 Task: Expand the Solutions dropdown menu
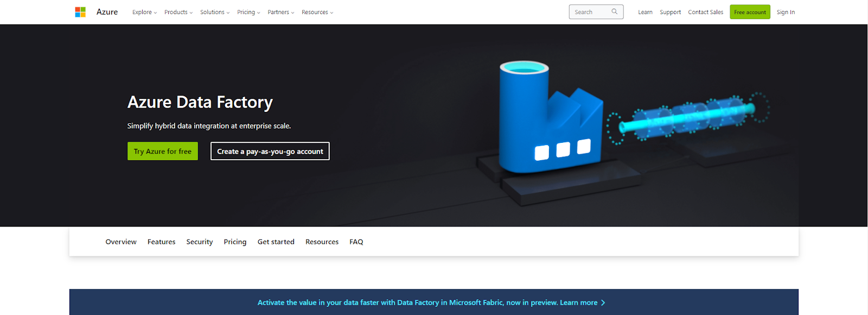(215, 12)
